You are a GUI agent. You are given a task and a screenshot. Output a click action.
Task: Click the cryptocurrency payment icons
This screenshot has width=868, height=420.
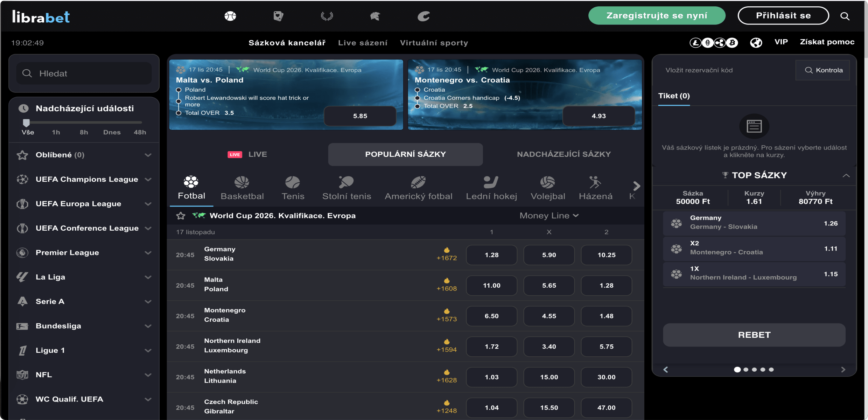[714, 43]
